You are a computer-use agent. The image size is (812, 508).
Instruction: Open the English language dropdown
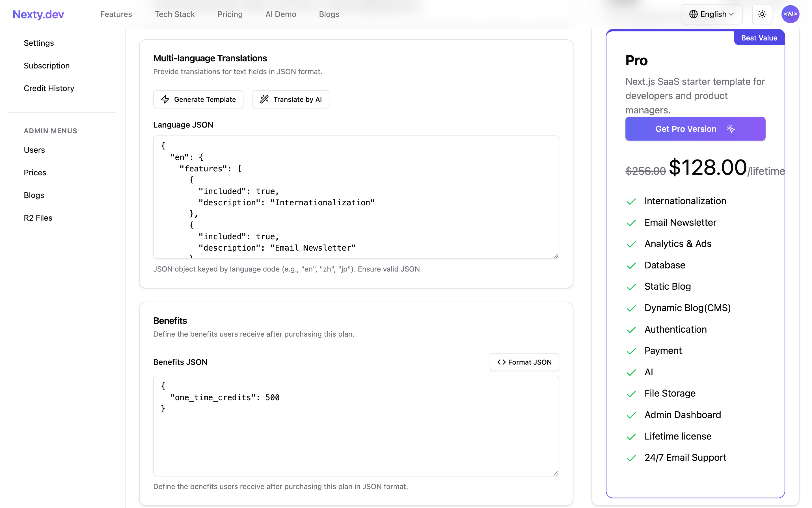point(712,14)
